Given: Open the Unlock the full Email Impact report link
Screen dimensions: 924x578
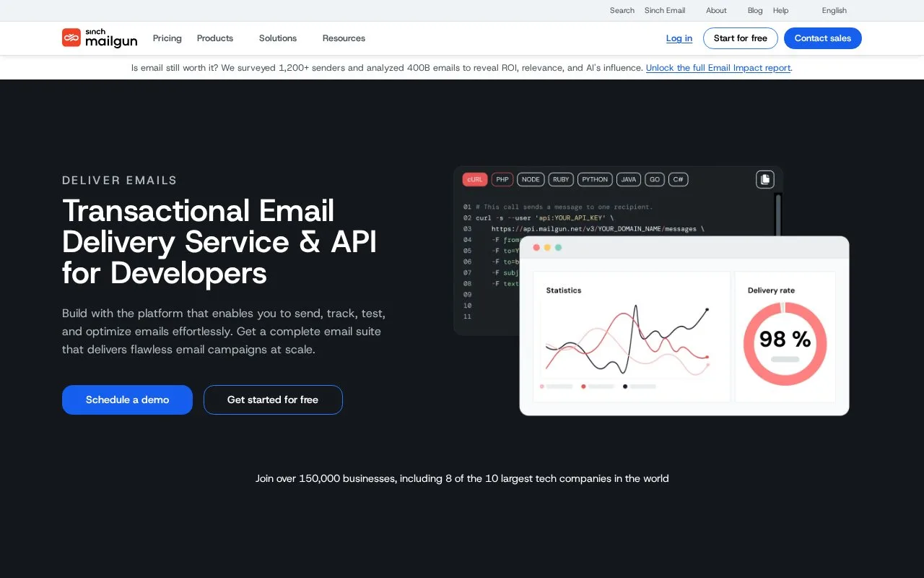Looking at the screenshot, I should [x=718, y=68].
